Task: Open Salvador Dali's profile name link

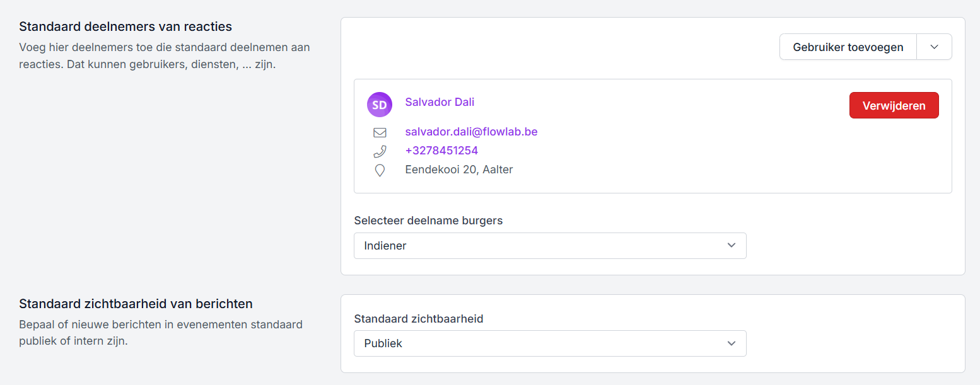Action: (x=440, y=102)
